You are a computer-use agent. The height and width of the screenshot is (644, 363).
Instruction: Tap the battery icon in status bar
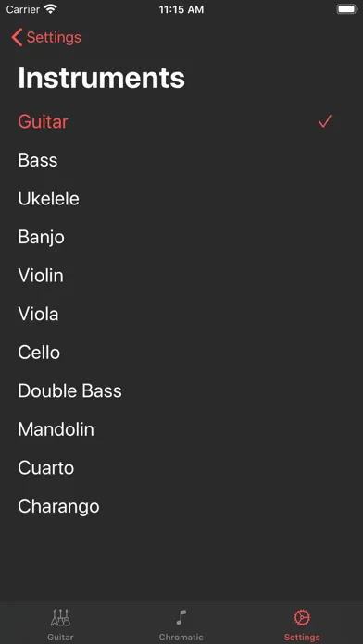click(346, 9)
